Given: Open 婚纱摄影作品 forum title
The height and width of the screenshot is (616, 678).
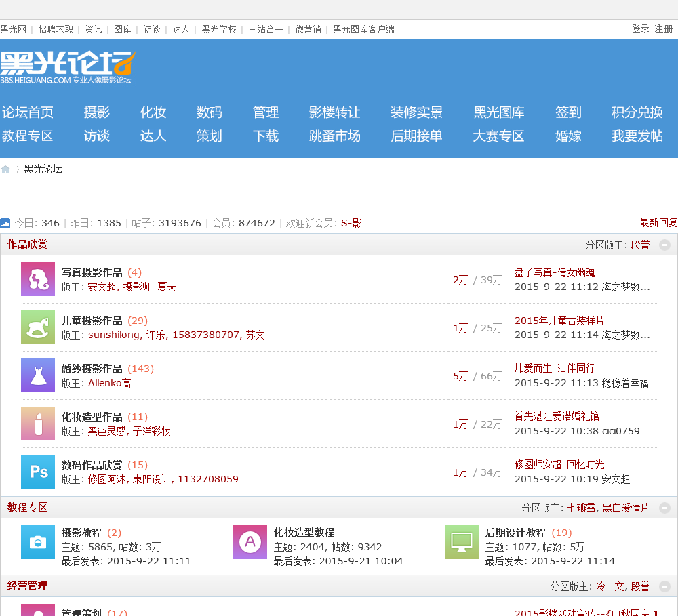Looking at the screenshot, I should 92,369.
